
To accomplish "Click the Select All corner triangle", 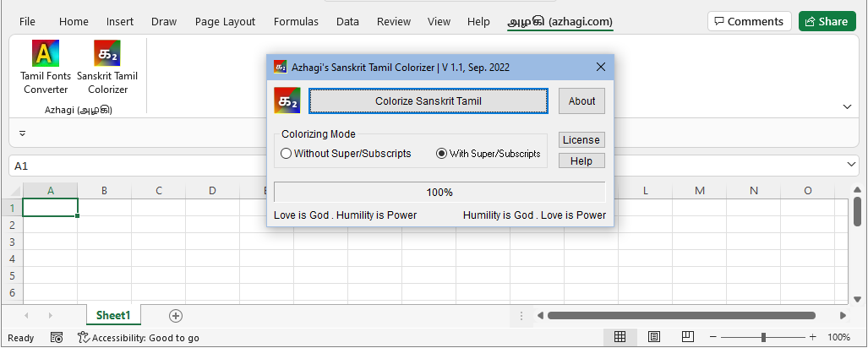I will click(x=16, y=191).
